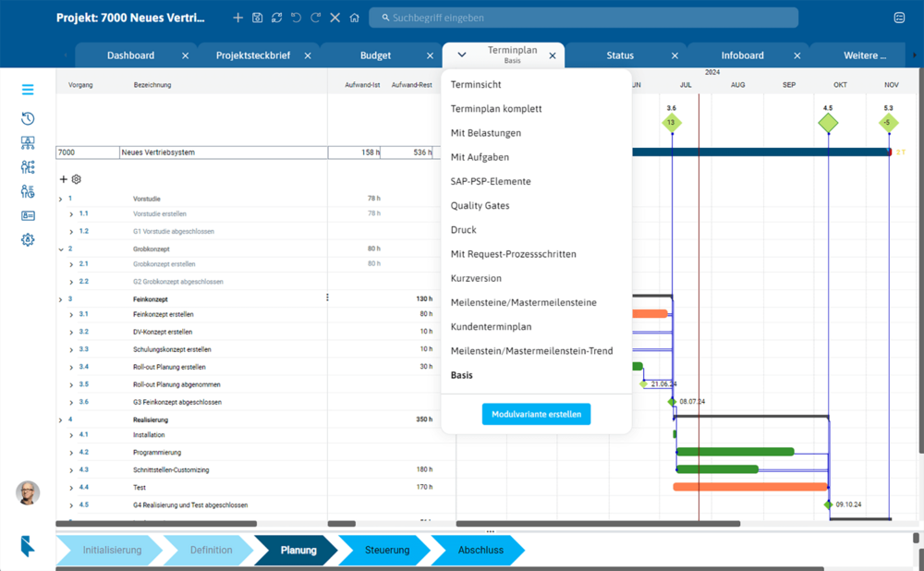Viewport: 924px width, 571px height.
Task: Click the ID card icon in sidebar
Action: click(x=28, y=215)
